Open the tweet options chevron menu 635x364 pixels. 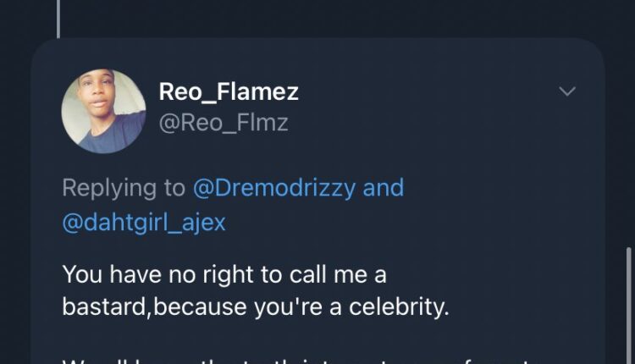click(x=567, y=91)
